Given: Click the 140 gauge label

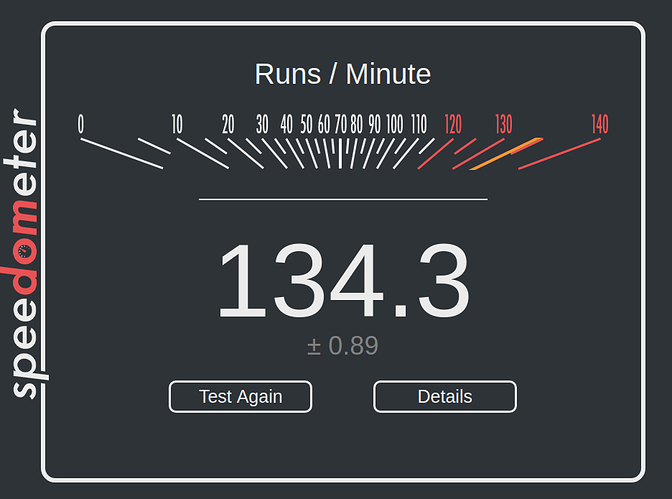Looking at the screenshot, I should 600,124.
